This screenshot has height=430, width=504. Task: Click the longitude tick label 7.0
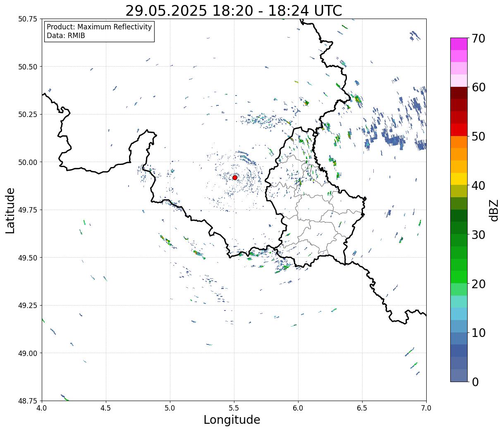coord(426,408)
